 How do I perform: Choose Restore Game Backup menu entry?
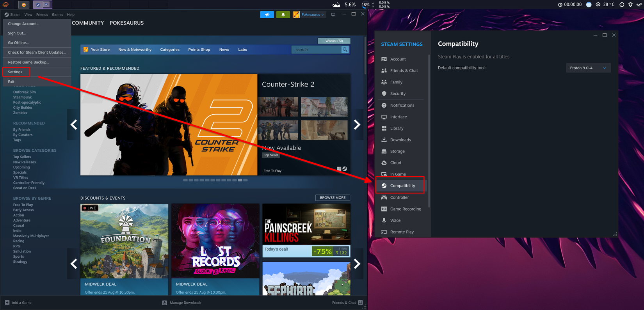[37, 62]
